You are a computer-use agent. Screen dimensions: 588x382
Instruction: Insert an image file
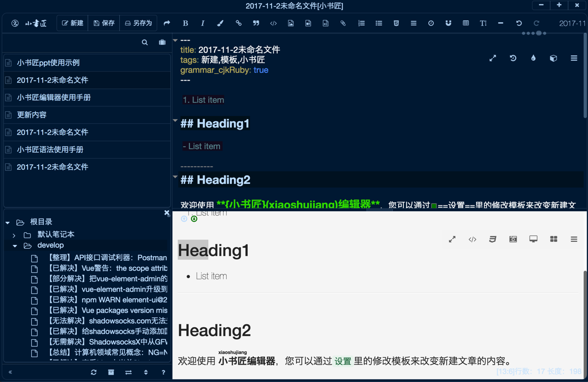(x=291, y=23)
